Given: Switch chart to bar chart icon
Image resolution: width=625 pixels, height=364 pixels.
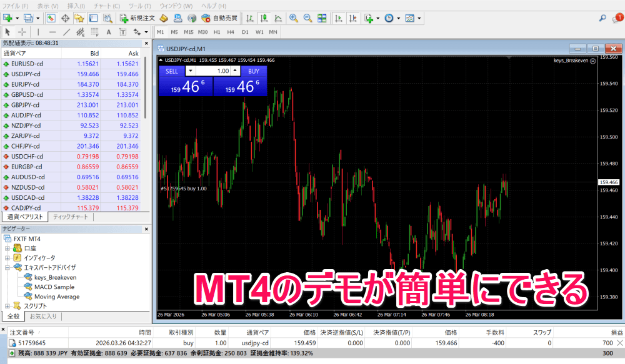Looking at the screenshot, I should 250,18.
